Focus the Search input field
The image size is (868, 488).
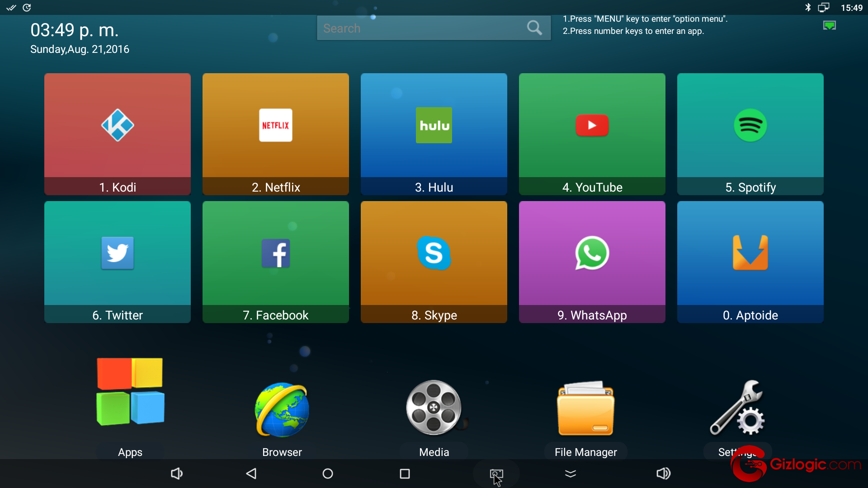pyautogui.click(x=434, y=28)
